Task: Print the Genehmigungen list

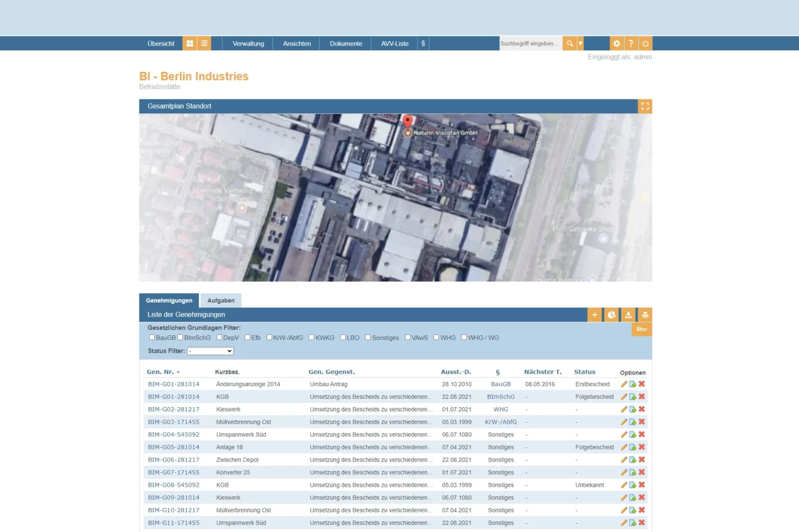Action: 645,315
